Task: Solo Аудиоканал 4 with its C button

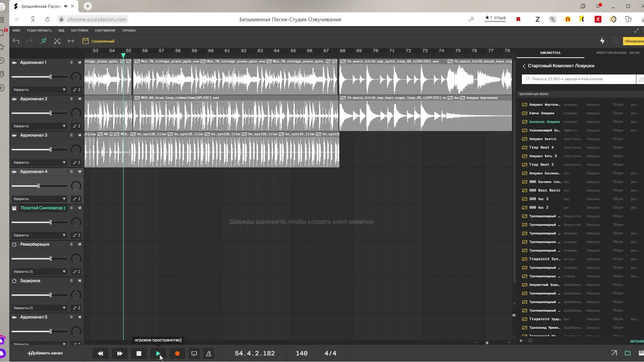Action: 71,171
